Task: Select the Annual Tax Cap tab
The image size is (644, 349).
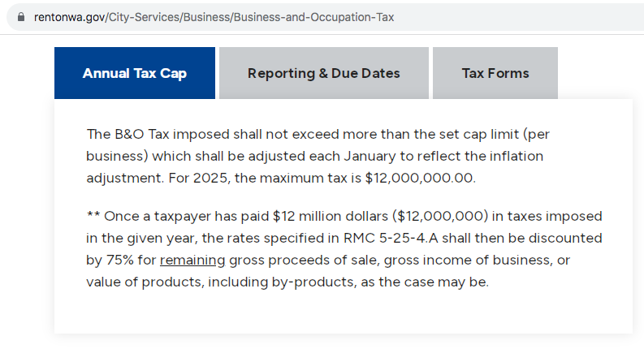Action: pyautogui.click(x=135, y=73)
